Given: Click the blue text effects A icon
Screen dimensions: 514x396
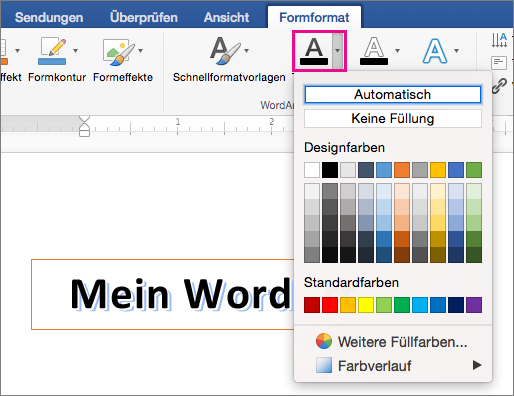Looking at the screenshot, I should [435, 51].
